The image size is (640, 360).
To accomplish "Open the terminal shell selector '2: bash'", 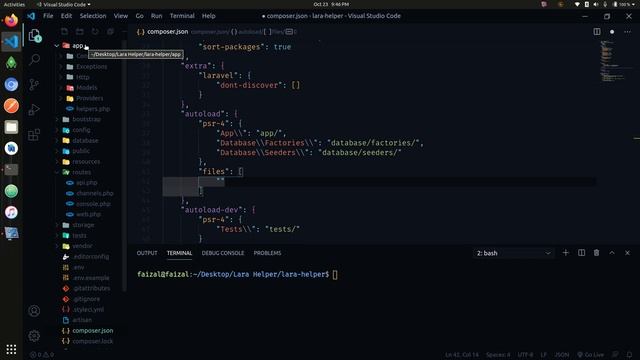I will 514,253.
